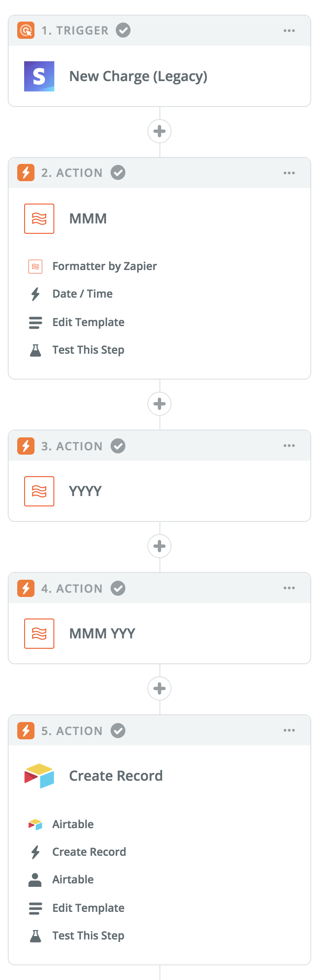Open Test This Step under the MMM formatter

(x=88, y=350)
